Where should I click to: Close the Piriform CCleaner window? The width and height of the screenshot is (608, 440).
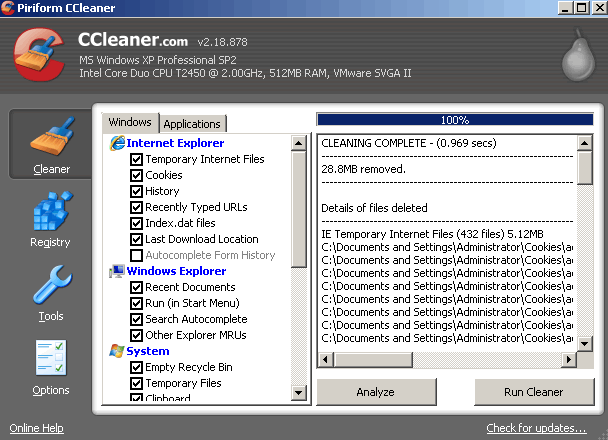[x=599, y=8]
